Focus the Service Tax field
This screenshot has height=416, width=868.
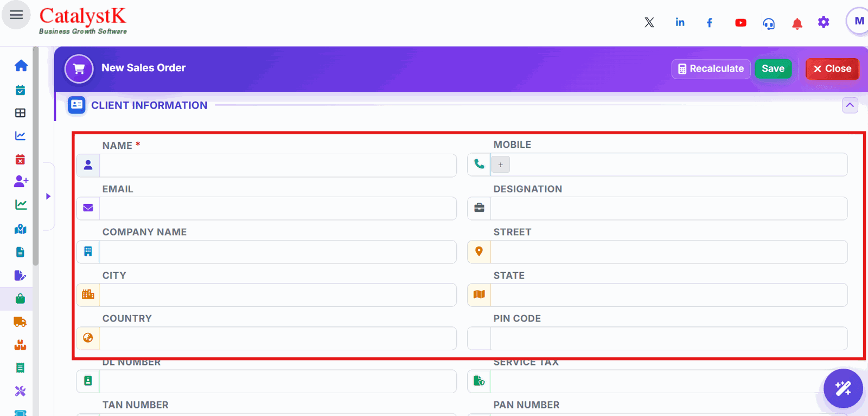pyautogui.click(x=669, y=381)
